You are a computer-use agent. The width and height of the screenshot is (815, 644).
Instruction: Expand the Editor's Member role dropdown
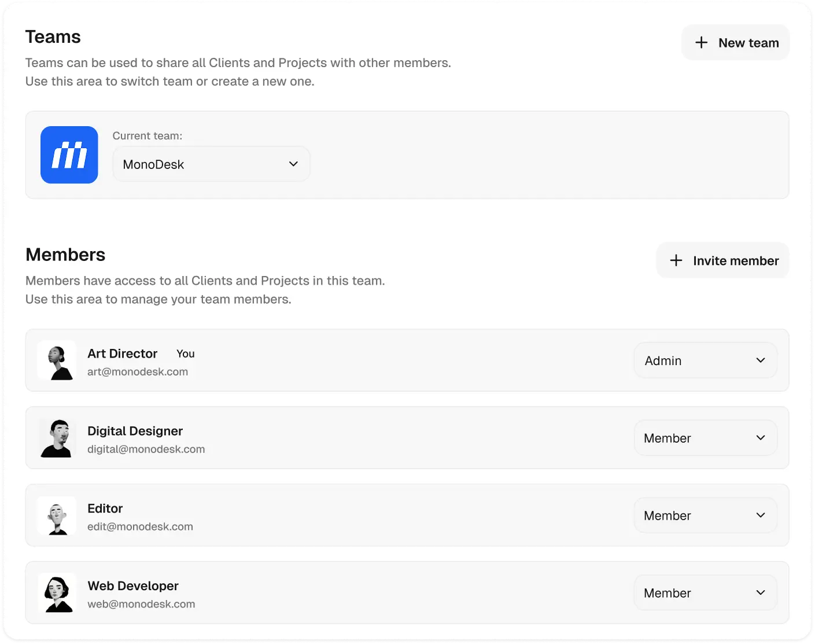pos(705,516)
